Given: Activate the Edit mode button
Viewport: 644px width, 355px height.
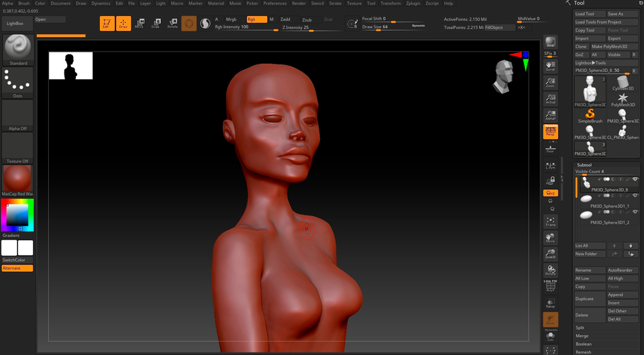Looking at the screenshot, I should pyautogui.click(x=106, y=23).
